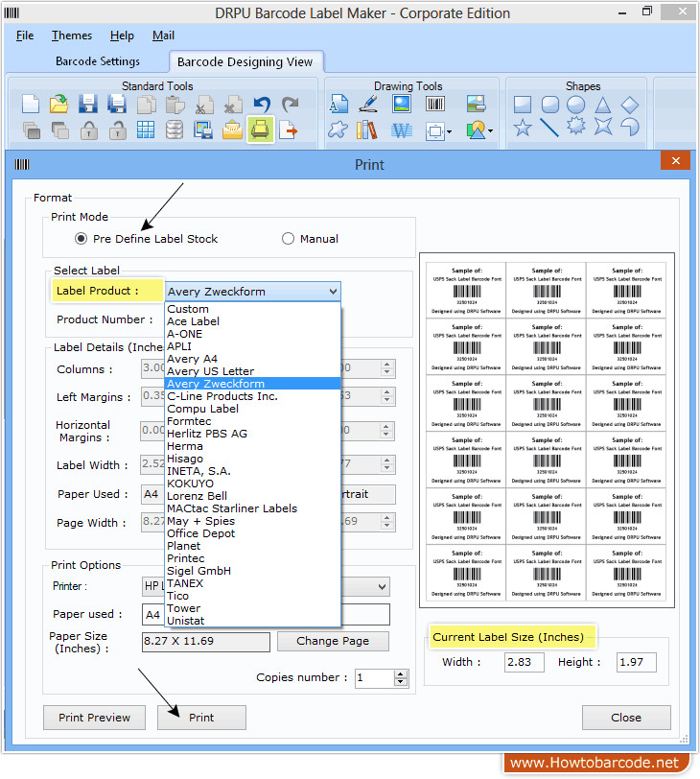
Task: Select Pre Define Label Stock radio button
Action: (x=82, y=239)
